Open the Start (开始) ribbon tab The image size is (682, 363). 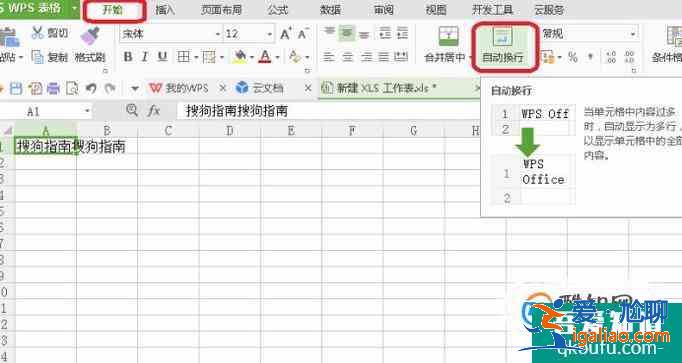click(x=113, y=10)
